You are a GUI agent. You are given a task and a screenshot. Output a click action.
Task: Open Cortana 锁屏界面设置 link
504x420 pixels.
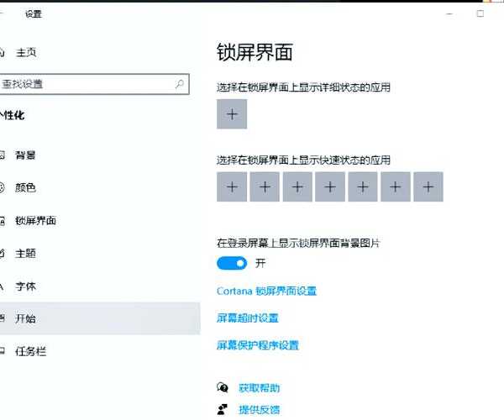pyautogui.click(x=266, y=291)
